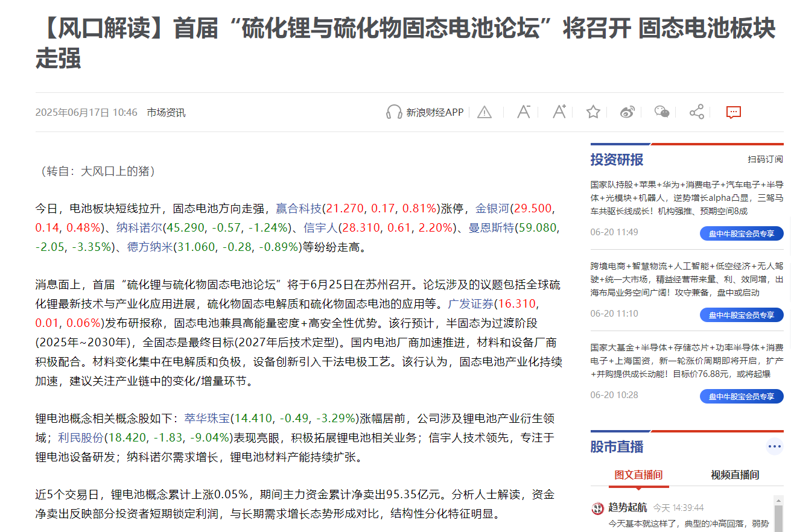Click timestamp 06-20 10:28

[x=614, y=395]
